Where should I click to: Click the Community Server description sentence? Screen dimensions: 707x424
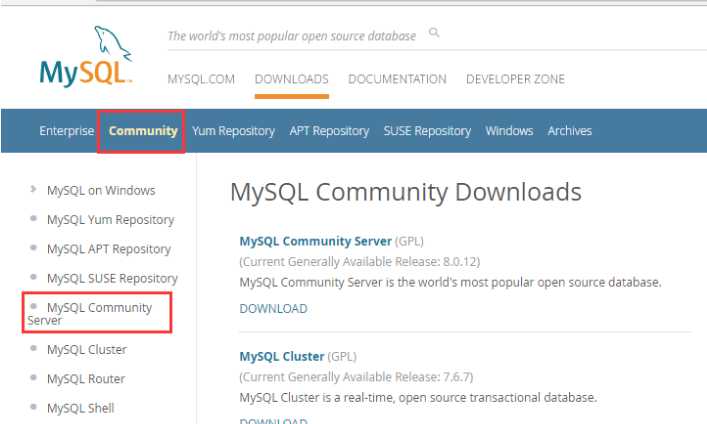point(450,282)
